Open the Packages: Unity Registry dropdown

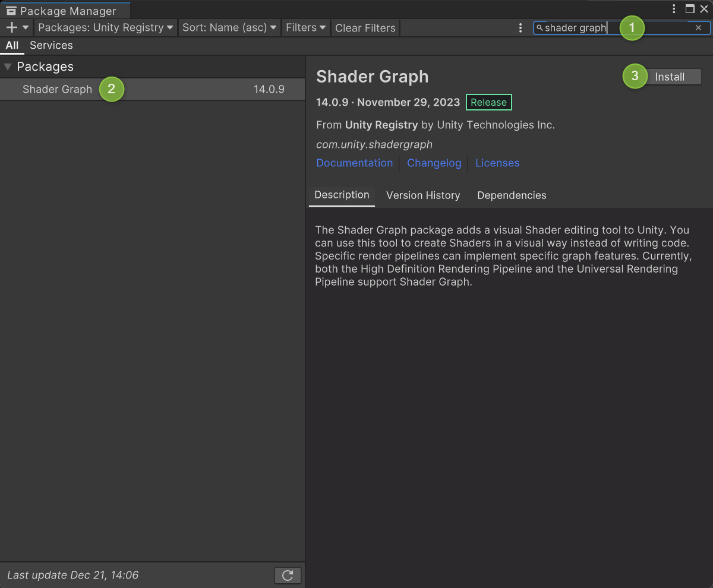point(106,27)
